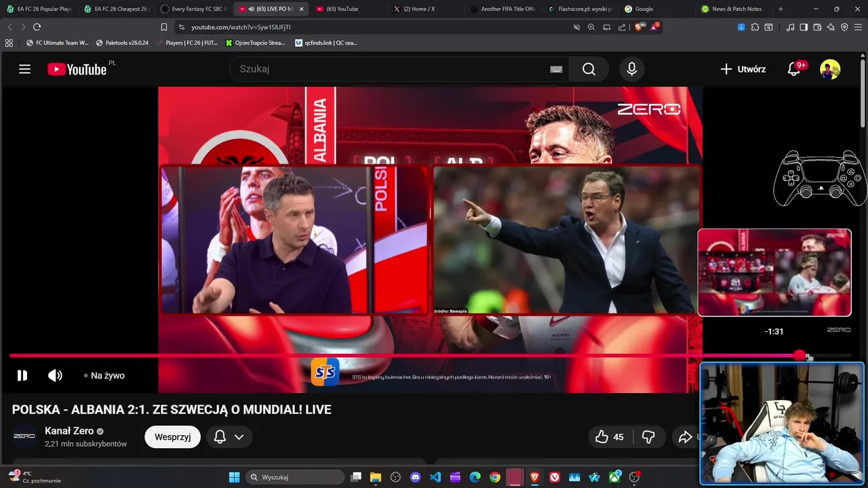Screen dimensions: 868x488
Task: Reload the page
Action: point(37,27)
